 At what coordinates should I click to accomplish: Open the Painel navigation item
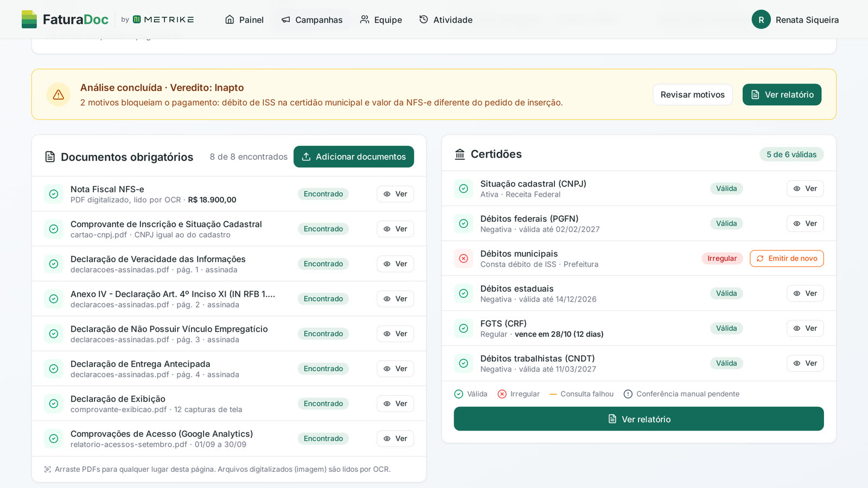click(x=244, y=20)
